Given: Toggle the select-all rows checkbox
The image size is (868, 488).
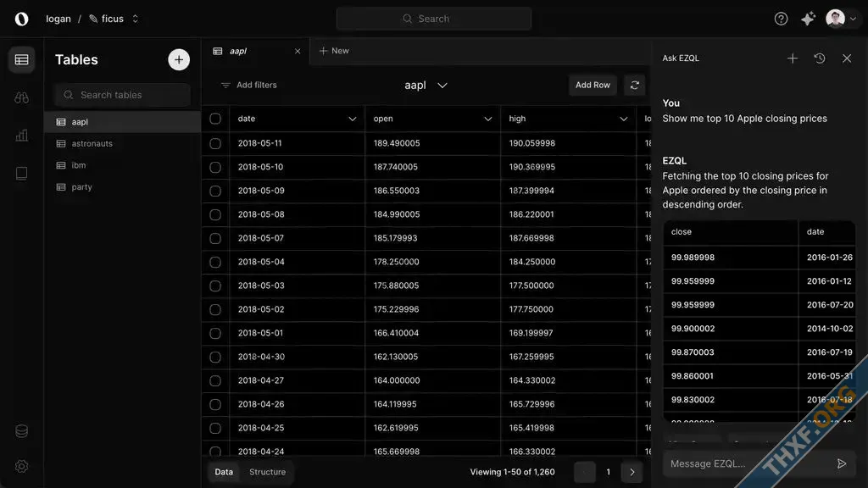Looking at the screenshot, I should 215,119.
